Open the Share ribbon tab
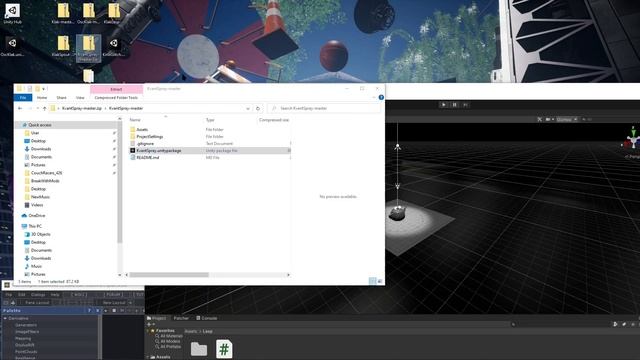This screenshot has width=640, height=360. (61, 98)
